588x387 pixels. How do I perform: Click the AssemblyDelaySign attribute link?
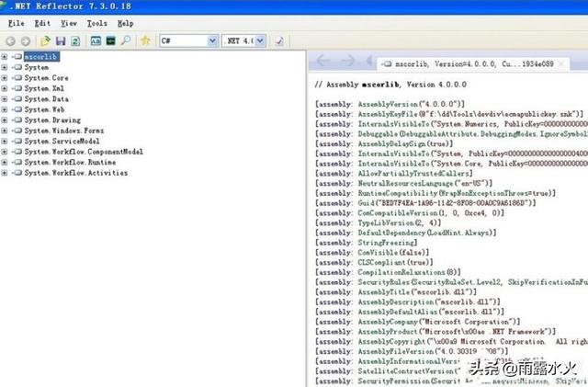tap(392, 143)
